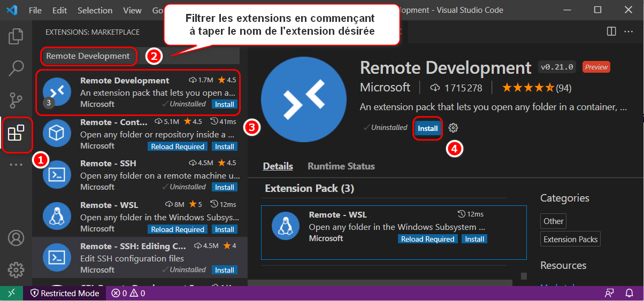
Task: Click the feedback icon in the status bar
Action: 609,293
